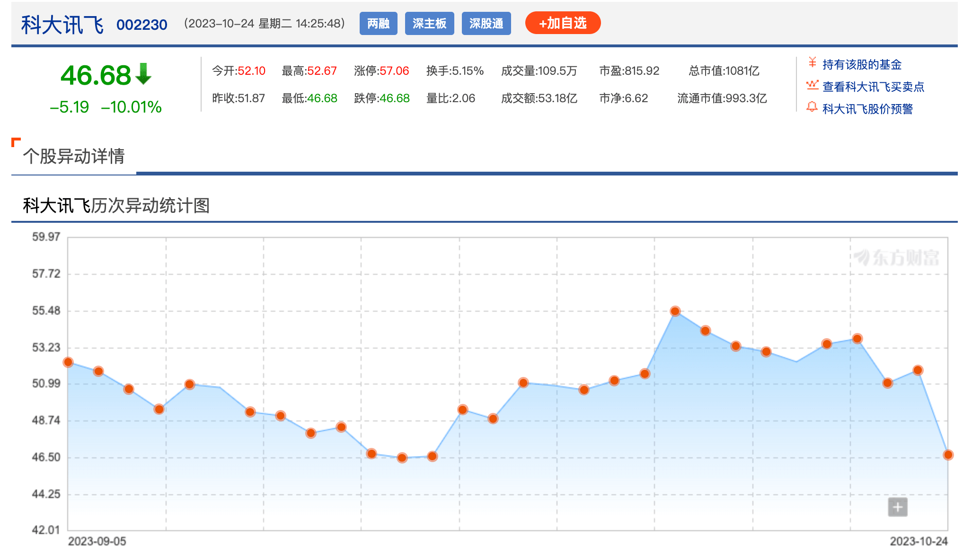Click the first data point on 2023-09-05
972x560 pixels.
68,362
